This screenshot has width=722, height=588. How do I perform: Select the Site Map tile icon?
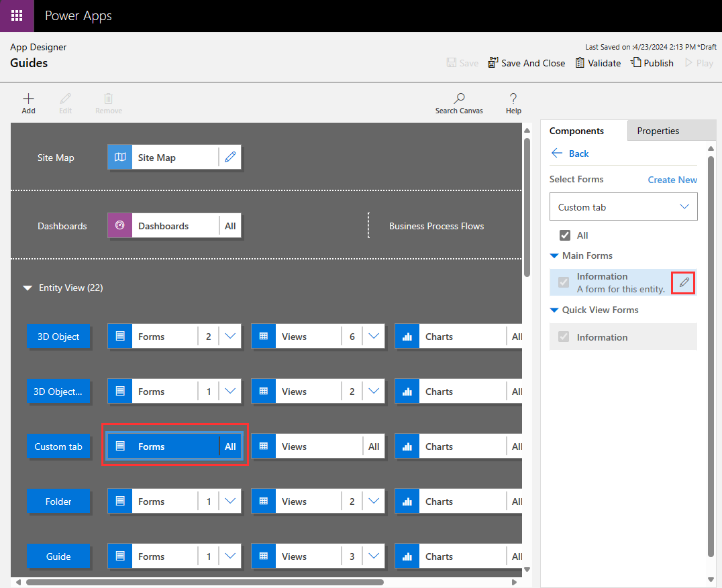tap(120, 157)
